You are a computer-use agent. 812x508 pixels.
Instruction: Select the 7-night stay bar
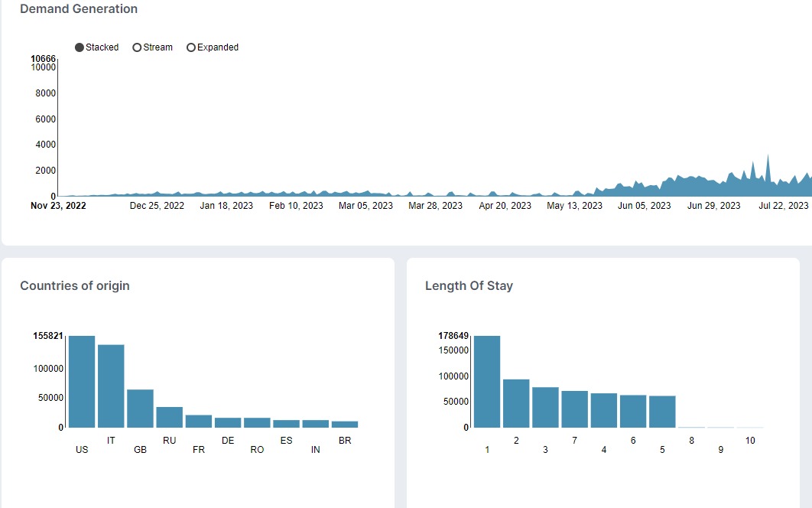click(575, 409)
